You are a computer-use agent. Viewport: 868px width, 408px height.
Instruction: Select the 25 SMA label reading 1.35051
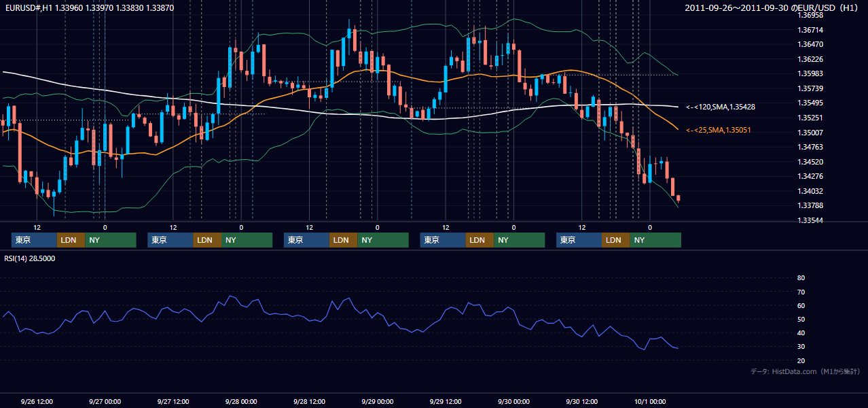pos(719,130)
